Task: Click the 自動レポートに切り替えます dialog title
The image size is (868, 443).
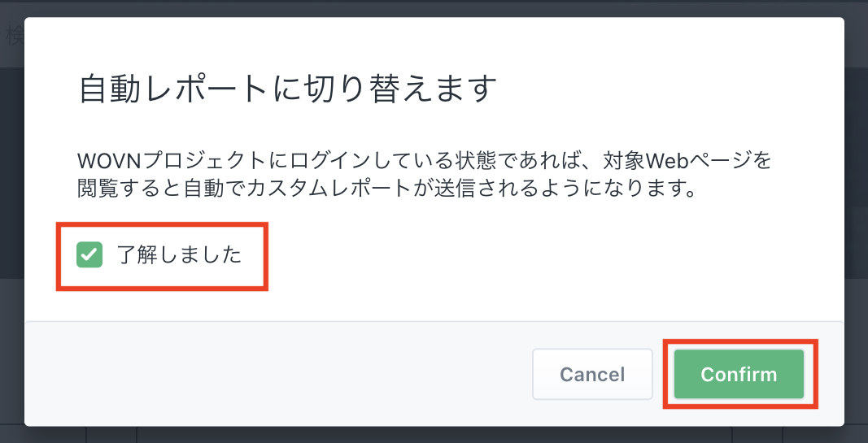Action: pos(287,89)
